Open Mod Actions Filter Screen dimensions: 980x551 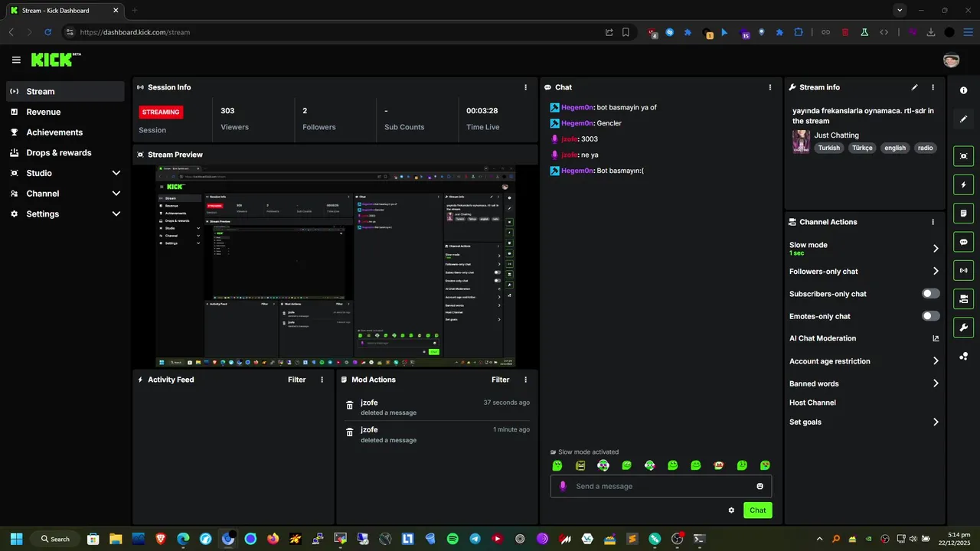click(x=501, y=380)
